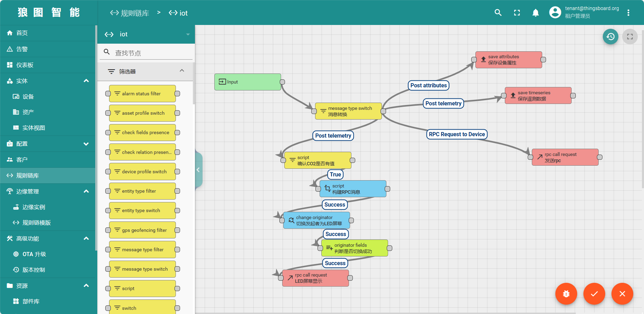644x314 pixels.
Task: Collapse the 资源 menu group
Action: point(86,286)
